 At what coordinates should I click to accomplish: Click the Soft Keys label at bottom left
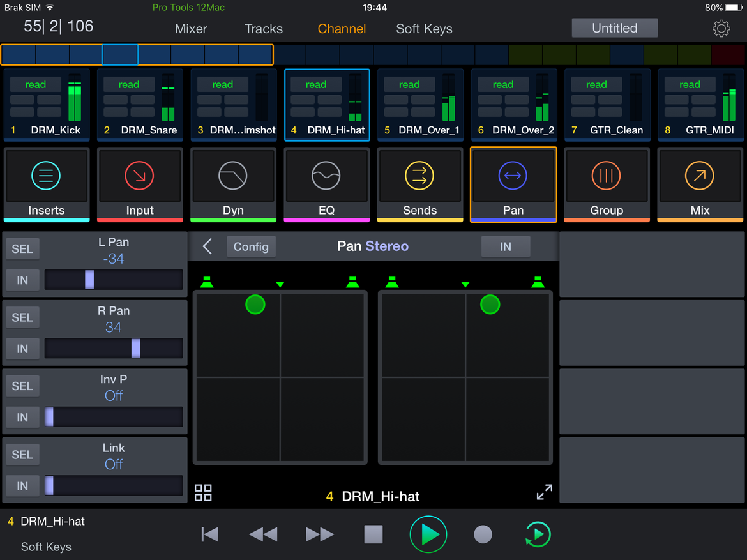46,547
